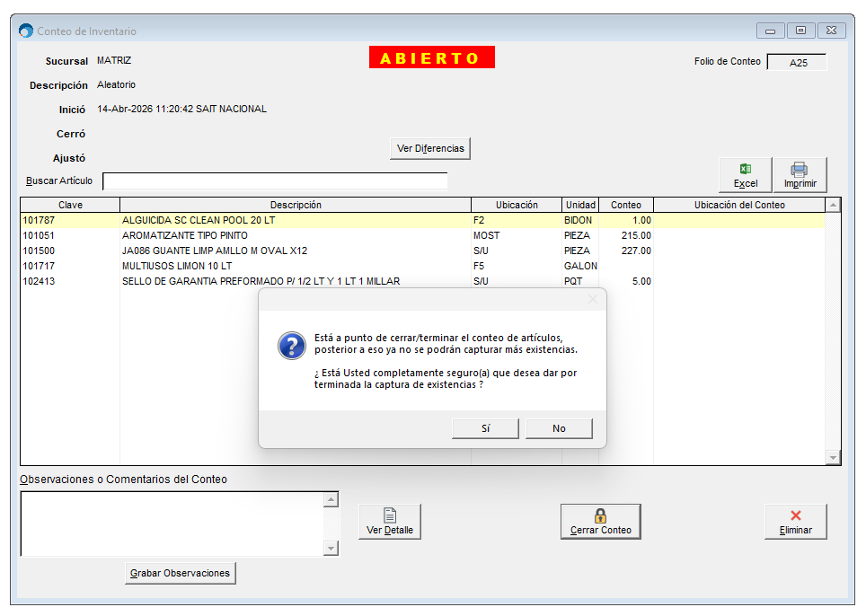
Task: Click the Descripción column header
Action: [x=296, y=205]
